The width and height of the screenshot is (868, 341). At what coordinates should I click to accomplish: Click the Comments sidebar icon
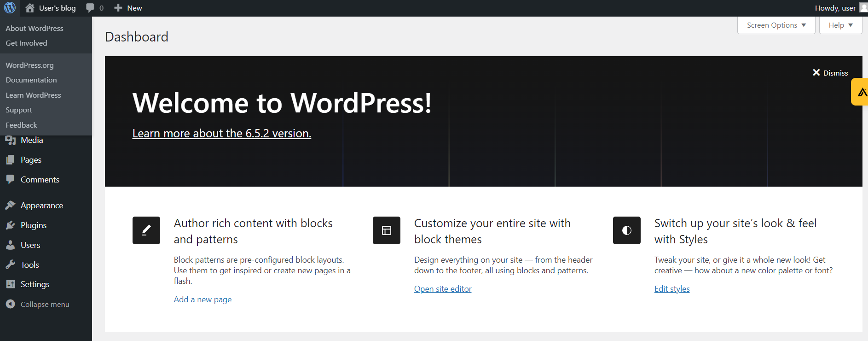10,180
